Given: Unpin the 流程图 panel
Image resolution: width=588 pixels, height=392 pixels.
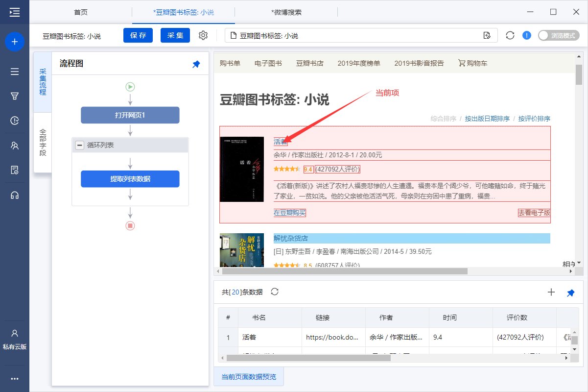Looking at the screenshot, I should [x=196, y=64].
